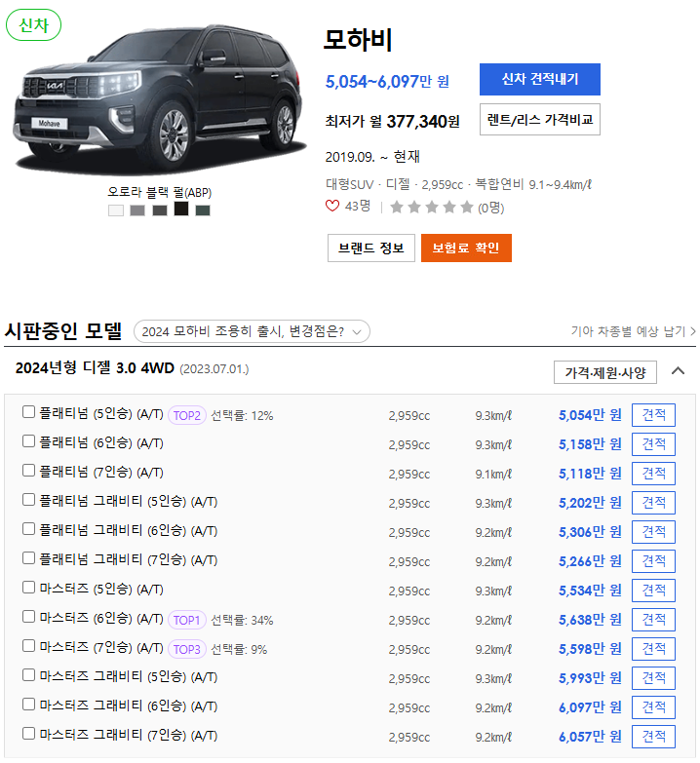Click the heart like icon
The height and width of the screenshot is (763, 700).
pyautogui.click(x=332, y=206)
